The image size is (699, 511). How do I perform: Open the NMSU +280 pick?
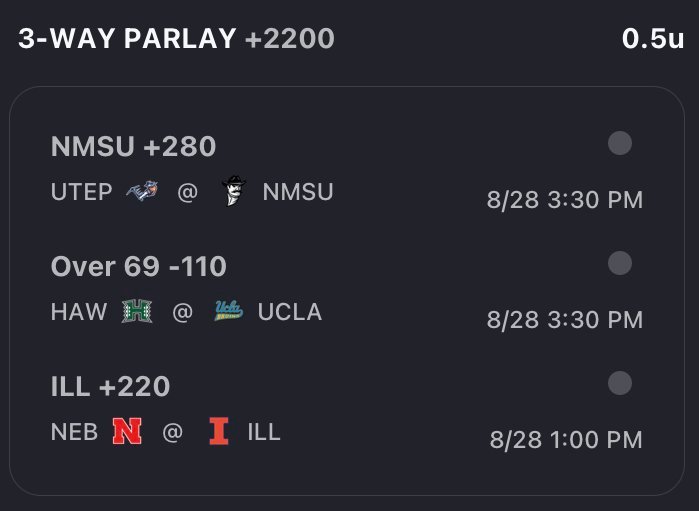click(x=133, y=146)
